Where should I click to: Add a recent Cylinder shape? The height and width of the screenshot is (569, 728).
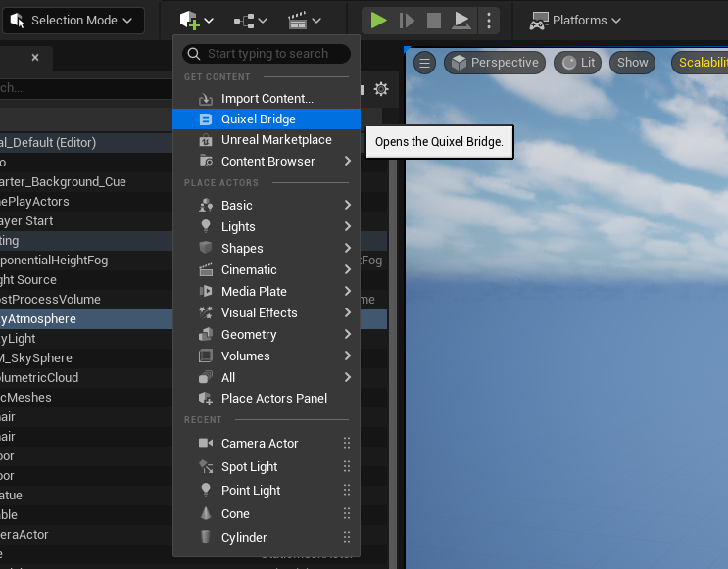(x=267, y=537)
